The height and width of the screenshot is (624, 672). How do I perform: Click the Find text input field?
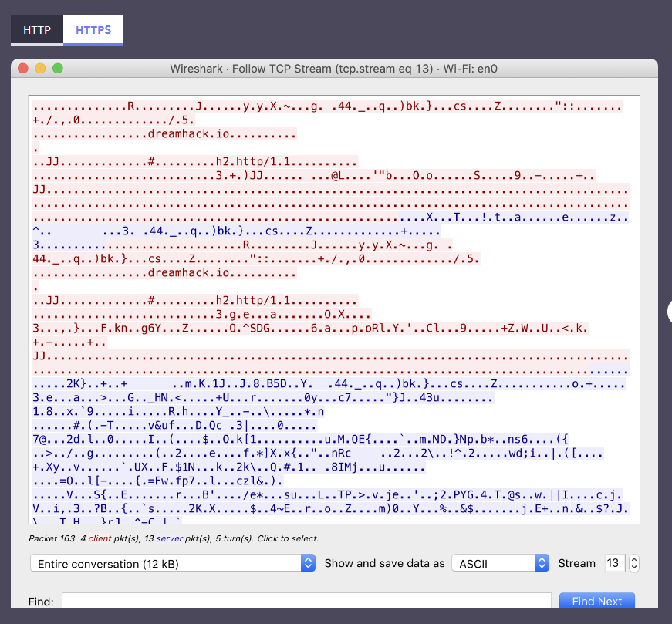coord(306,600)
